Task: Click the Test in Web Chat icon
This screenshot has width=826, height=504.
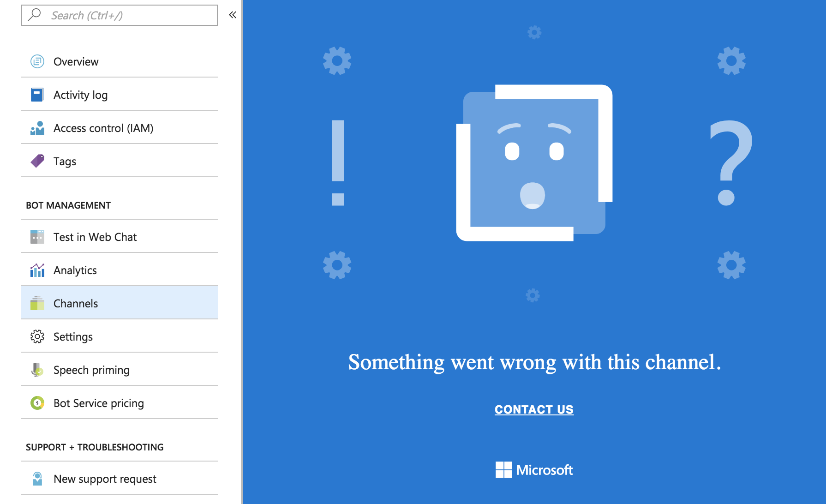Action: tap(37, 237)
